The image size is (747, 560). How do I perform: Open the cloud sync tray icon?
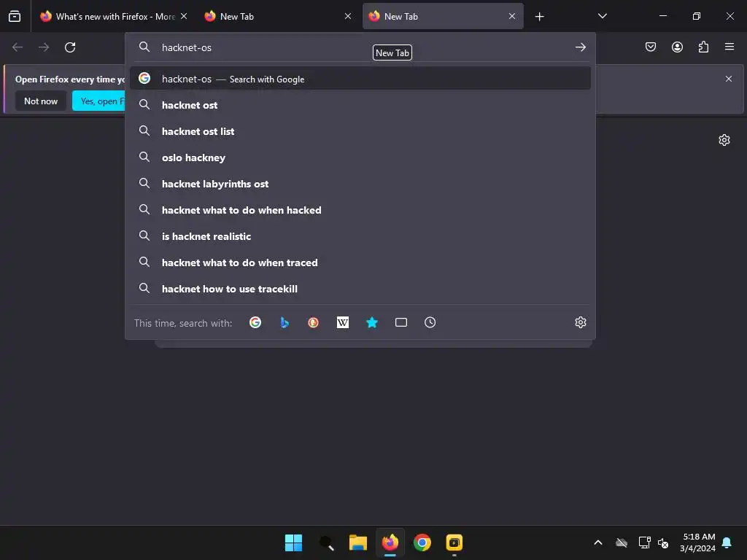coord(622,542)
